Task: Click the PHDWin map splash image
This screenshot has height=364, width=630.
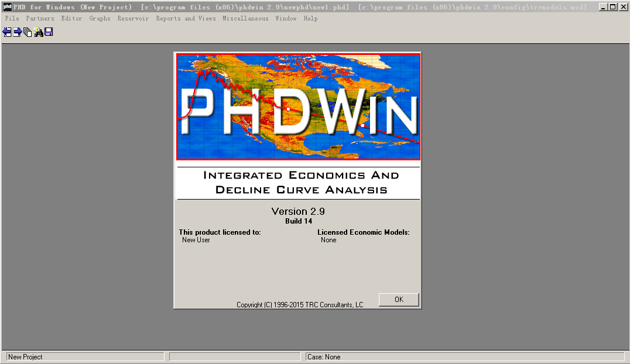Action: click(x=298, y=107)
